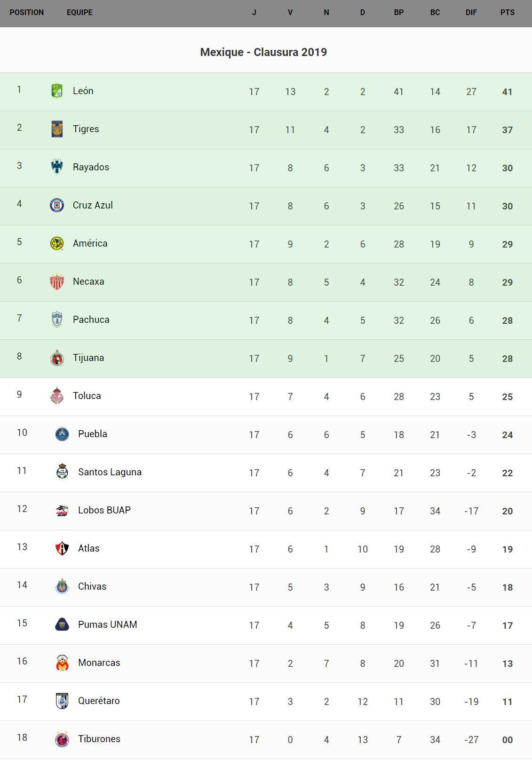This screenshot has height=761, width=532.
Task: Open the Pachuca team link
Action: tap(91, 320)
